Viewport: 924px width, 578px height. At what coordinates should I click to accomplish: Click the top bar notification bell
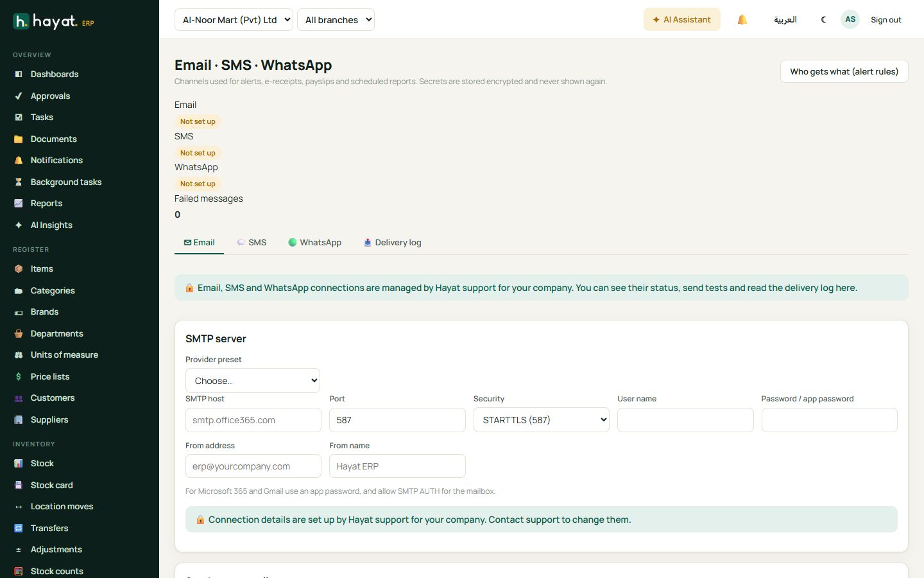pos(742,20)
